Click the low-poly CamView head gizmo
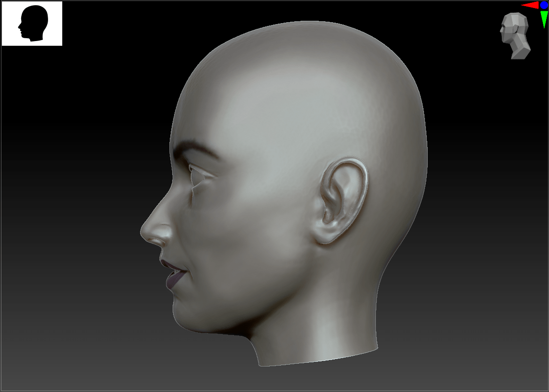The width and height of the screenshot is (549, 392). [515, 36]
